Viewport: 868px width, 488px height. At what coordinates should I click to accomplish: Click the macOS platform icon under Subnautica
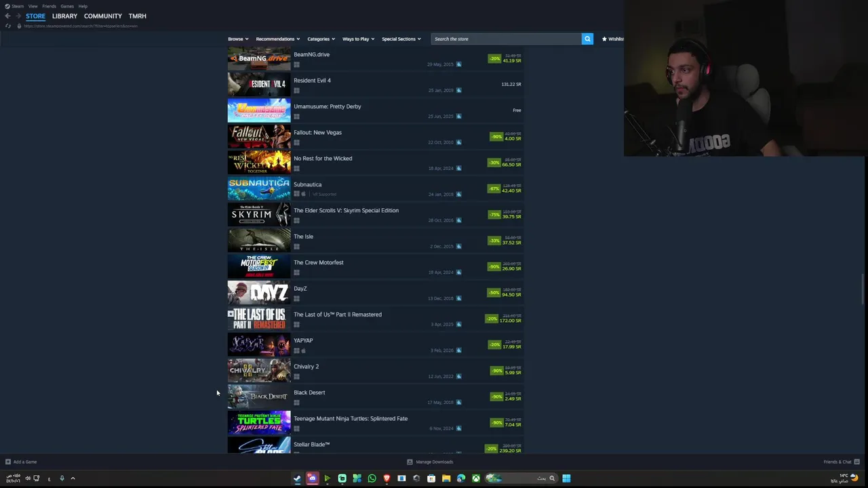point(303,195)
